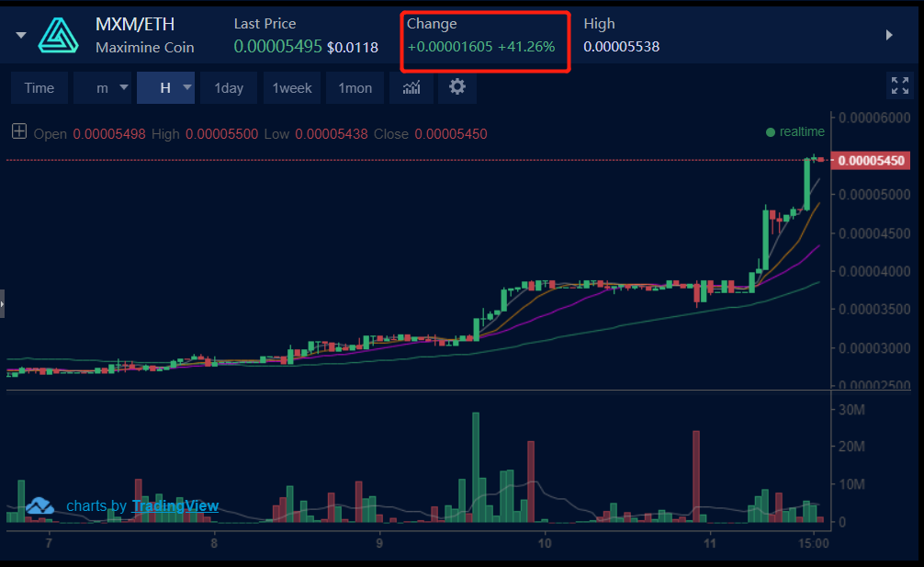Click the realtime status indicator
924x567 pixels.
tap(794, 132)
